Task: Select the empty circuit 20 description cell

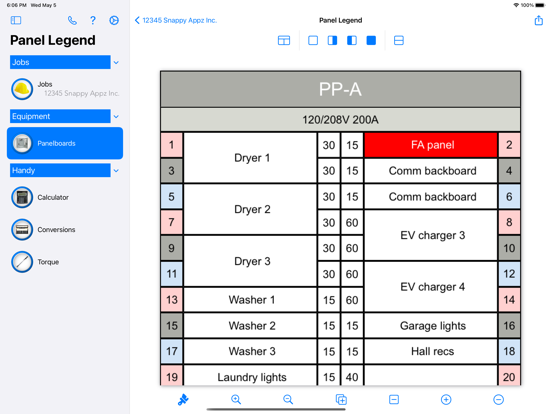Action: [x=431, y=376]
